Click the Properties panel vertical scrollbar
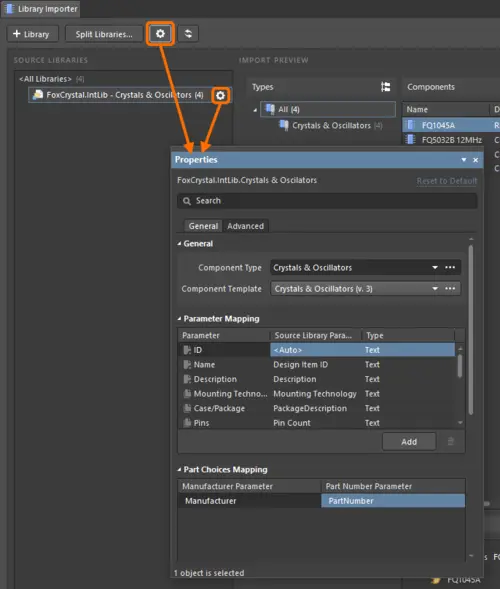This screenshot has width=500, height=589. (x=471, y=330)
